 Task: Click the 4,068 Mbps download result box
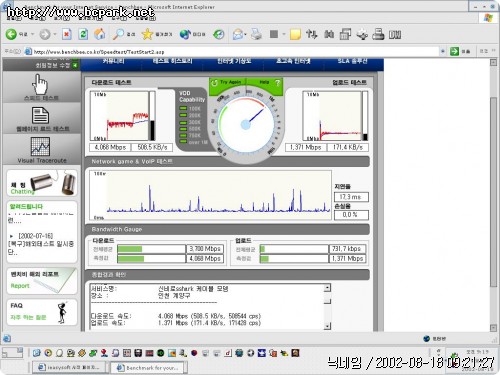[110, 147]
